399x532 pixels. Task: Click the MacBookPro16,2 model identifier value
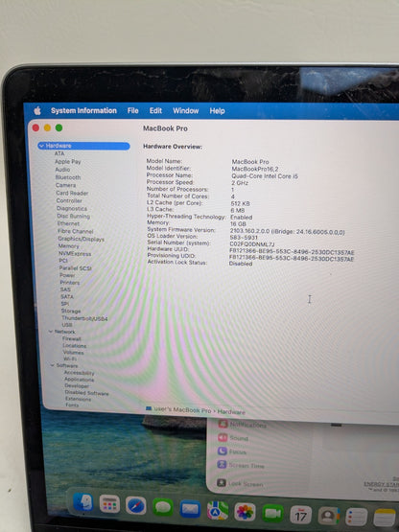255,169
